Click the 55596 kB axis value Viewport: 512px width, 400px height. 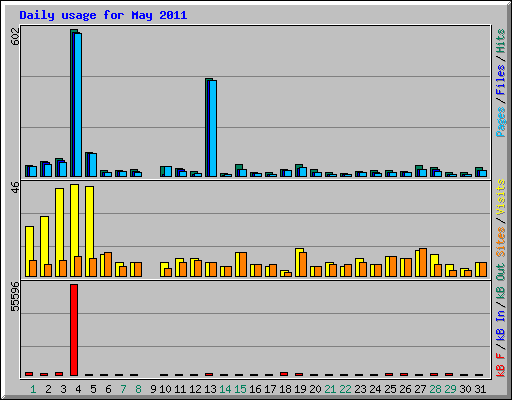click(x=16, y=296)
